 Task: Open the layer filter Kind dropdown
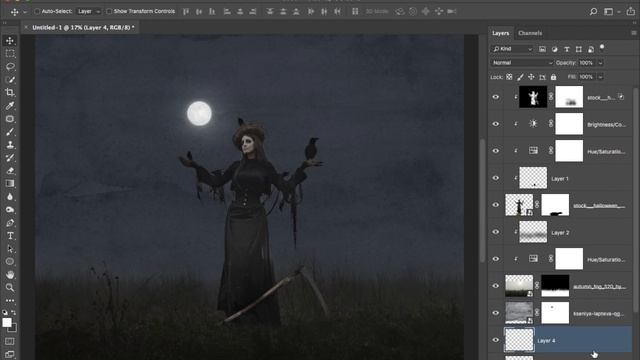(512, 49)
